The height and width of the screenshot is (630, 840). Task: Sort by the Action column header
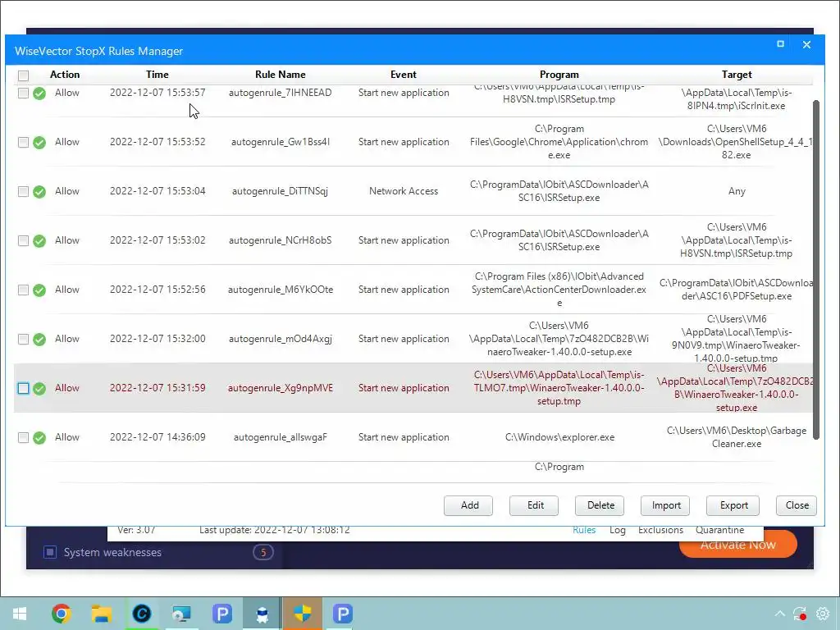(x=65, y=75)
